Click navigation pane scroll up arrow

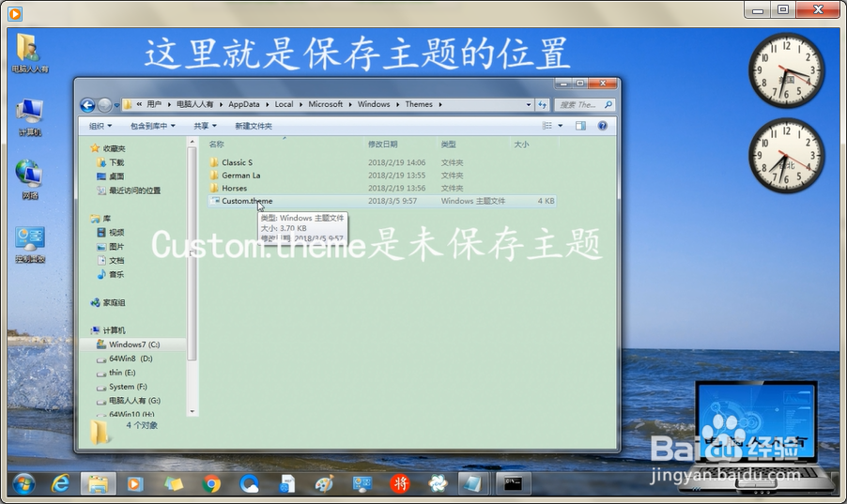pyautogui.click(x=192, y=142)
